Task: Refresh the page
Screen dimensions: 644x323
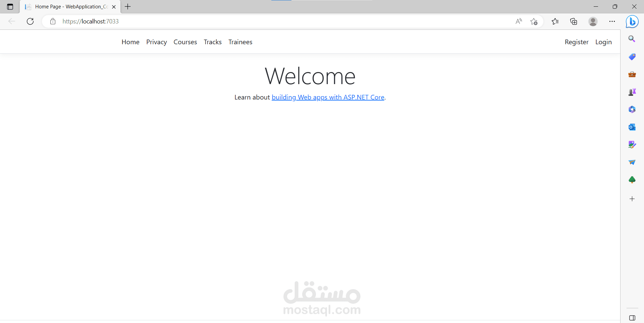Action: 30,21
